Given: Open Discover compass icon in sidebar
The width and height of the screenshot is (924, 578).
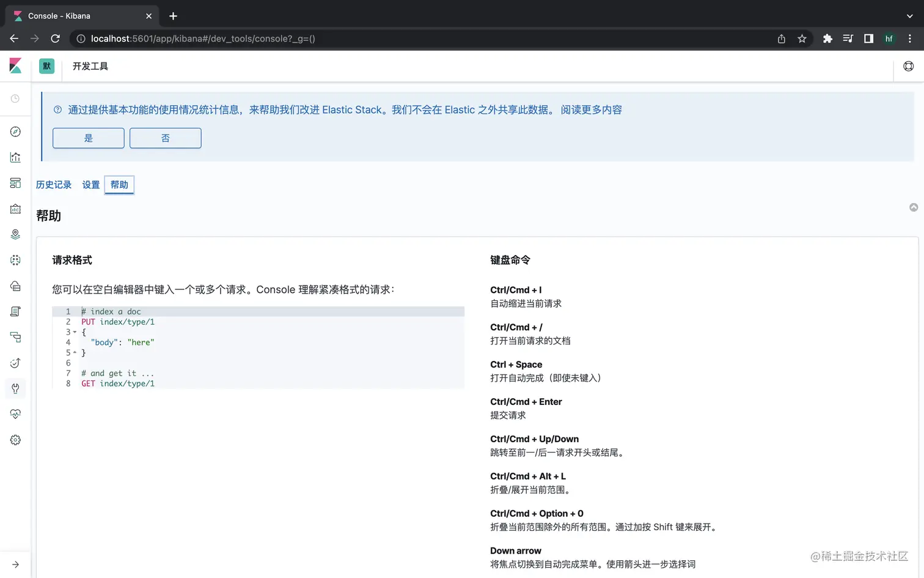Looking at the screenshot, I should pyautogui.click(x=15, y=132).
